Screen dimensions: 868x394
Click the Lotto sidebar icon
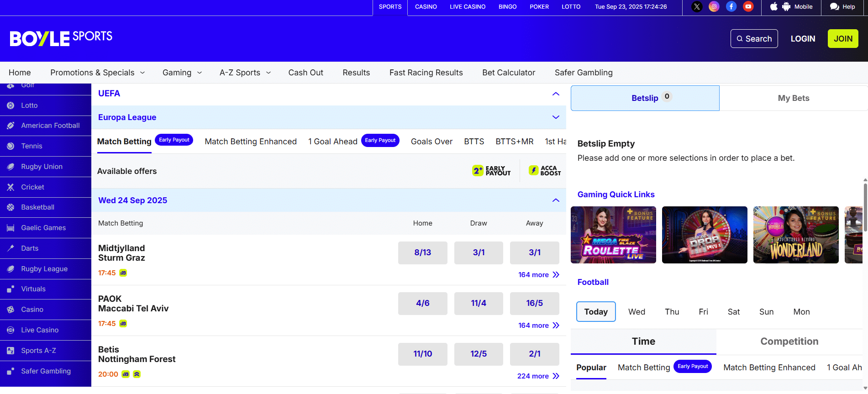[x=11, y=105]
